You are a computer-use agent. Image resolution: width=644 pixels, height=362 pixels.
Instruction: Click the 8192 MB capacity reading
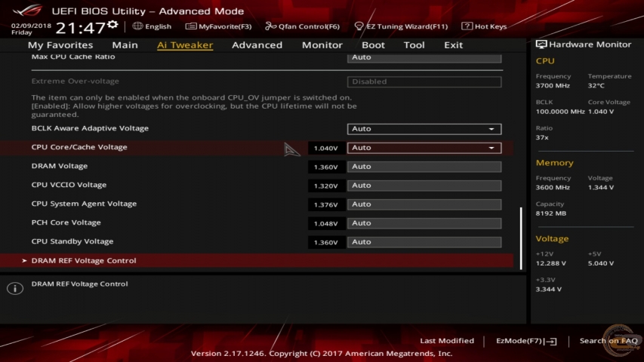tap(551, 213)
